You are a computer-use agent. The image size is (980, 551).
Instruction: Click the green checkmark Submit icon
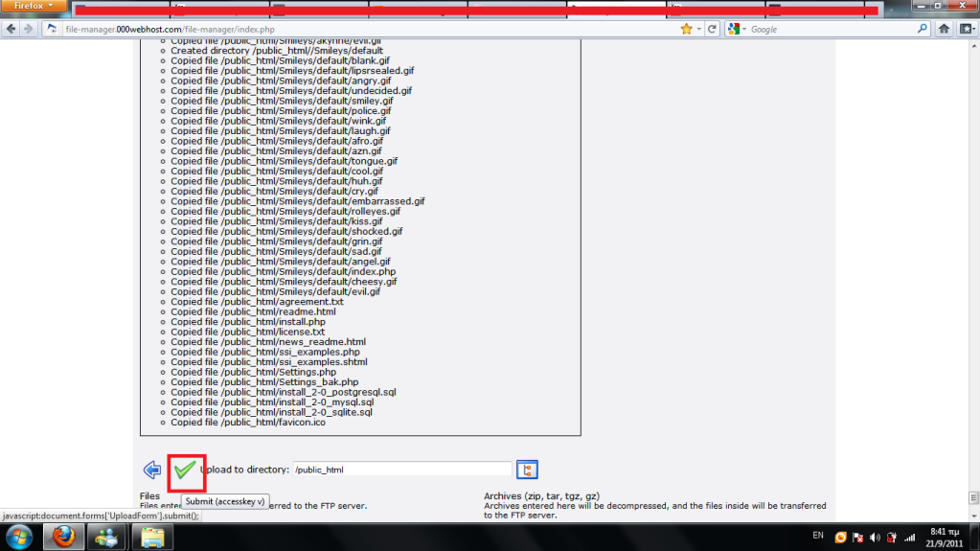click(185, 470)
